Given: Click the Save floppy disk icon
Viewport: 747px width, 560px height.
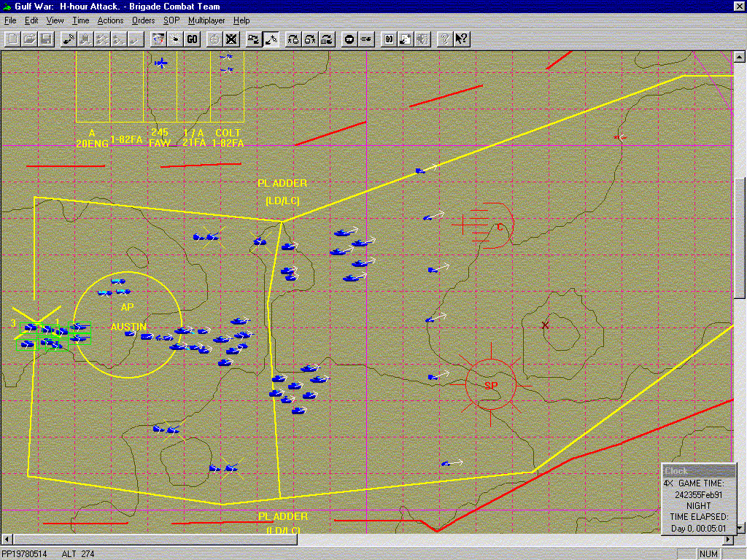Looking at the screenshot, I should [x=45, y=39].
